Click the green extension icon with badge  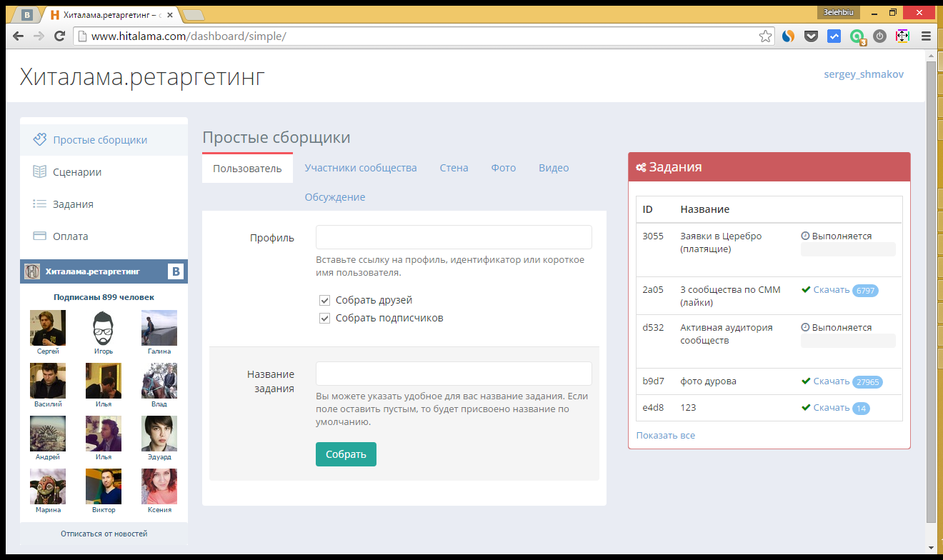coord(857,37)
